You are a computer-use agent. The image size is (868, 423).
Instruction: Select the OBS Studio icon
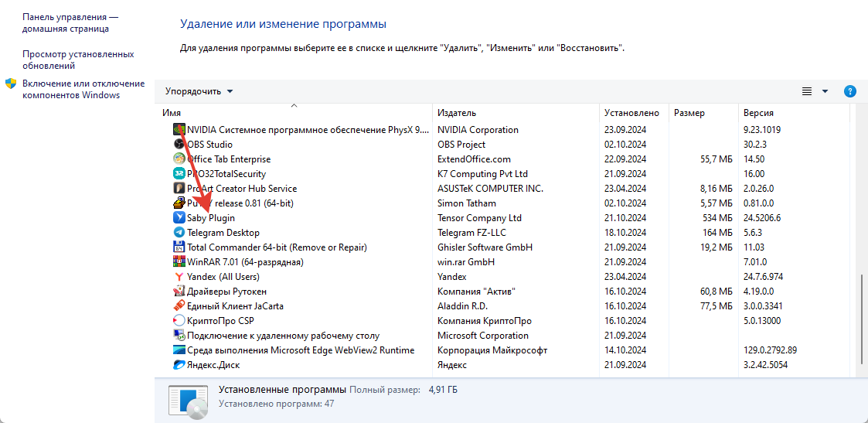coord(179,145)
